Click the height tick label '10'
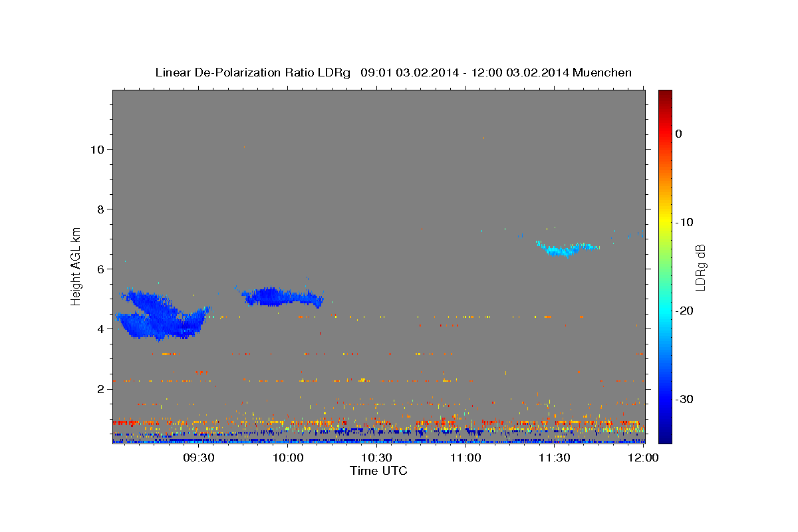The width and height of the screenshot is (798, 532). [96, 149]
